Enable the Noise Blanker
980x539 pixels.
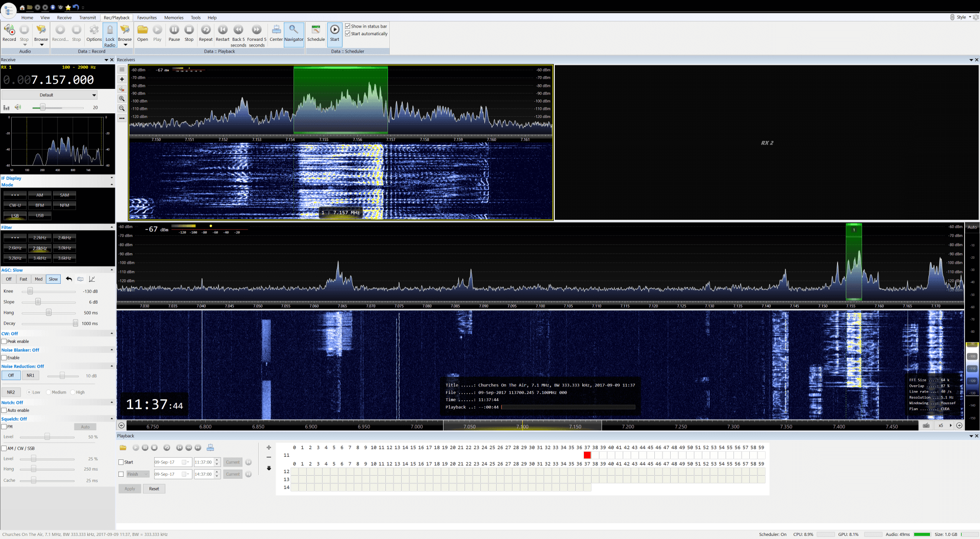(x=4, y=358)
